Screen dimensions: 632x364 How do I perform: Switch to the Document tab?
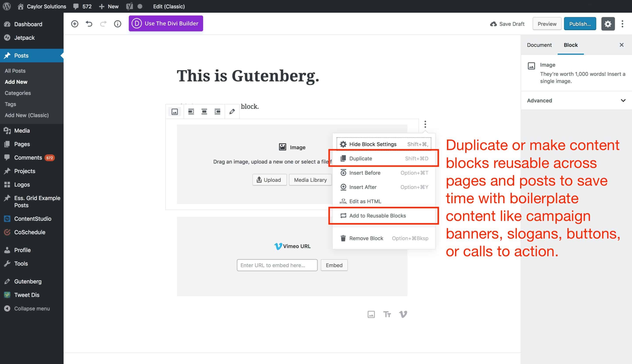(x=539, y=45)
